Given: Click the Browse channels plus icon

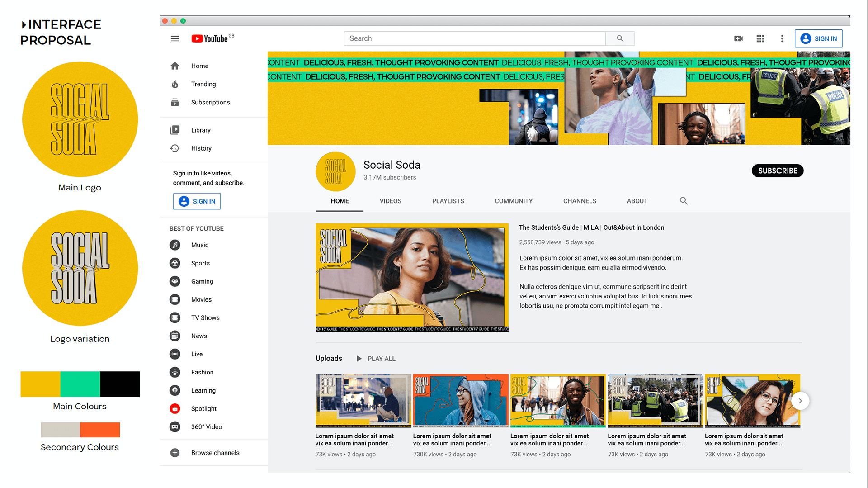Looking at the screenshot, I should coord(175,453).
